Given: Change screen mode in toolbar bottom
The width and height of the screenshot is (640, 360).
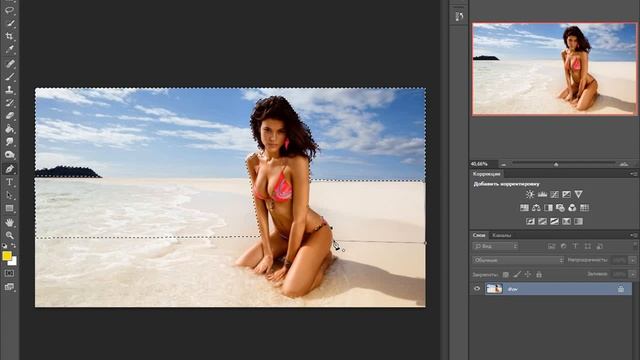Looking at the screenshot, I should point(9,287).
